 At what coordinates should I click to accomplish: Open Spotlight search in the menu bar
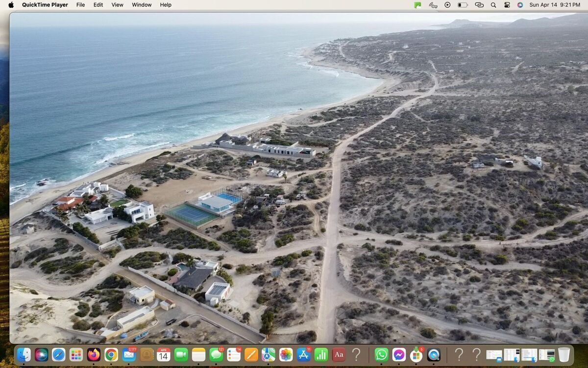point(493,5)
